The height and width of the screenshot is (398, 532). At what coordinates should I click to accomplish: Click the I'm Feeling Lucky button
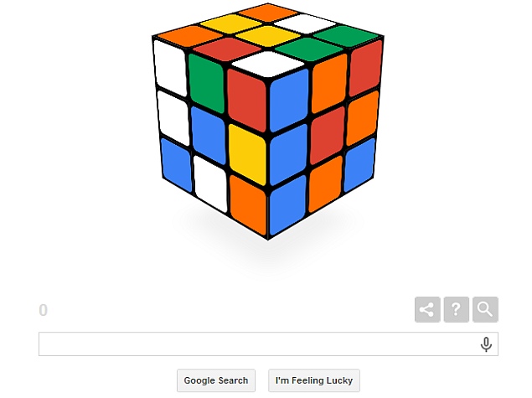pos(314,380)
